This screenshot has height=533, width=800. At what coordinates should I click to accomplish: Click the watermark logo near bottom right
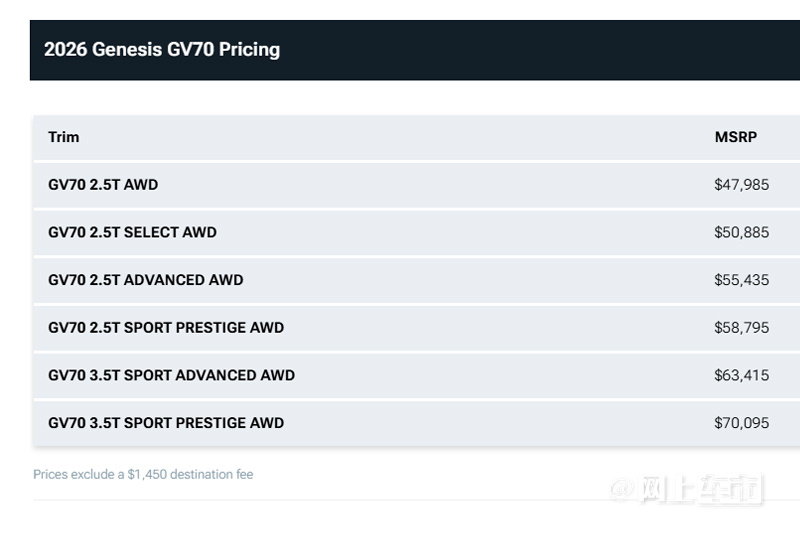point(685,489)
